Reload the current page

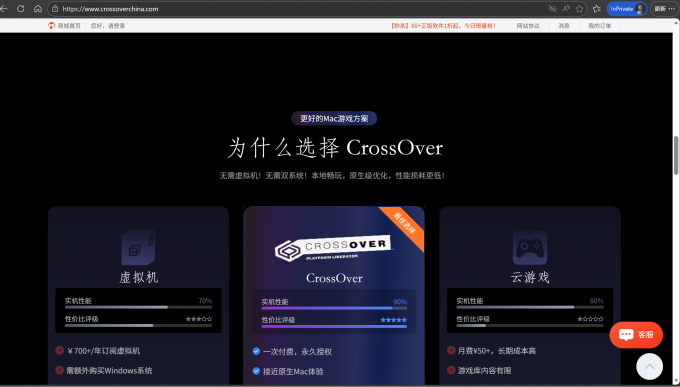tap(20, 9)
